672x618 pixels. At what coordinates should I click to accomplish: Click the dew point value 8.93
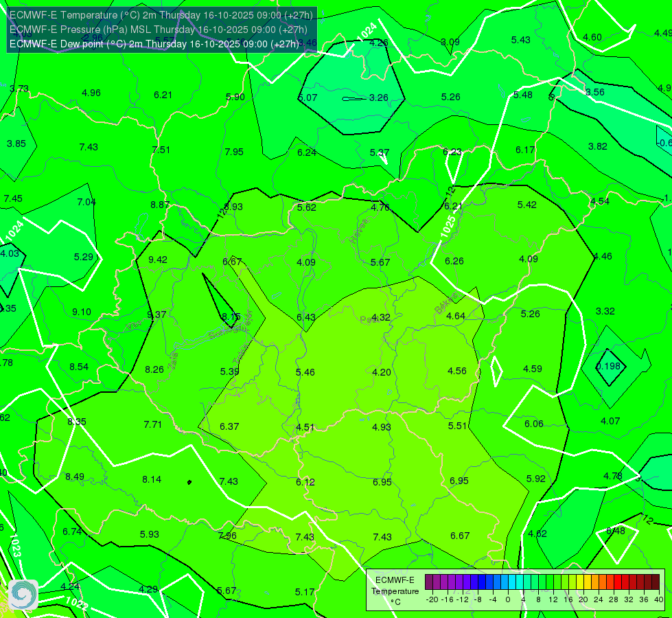[x=233, y=207]
